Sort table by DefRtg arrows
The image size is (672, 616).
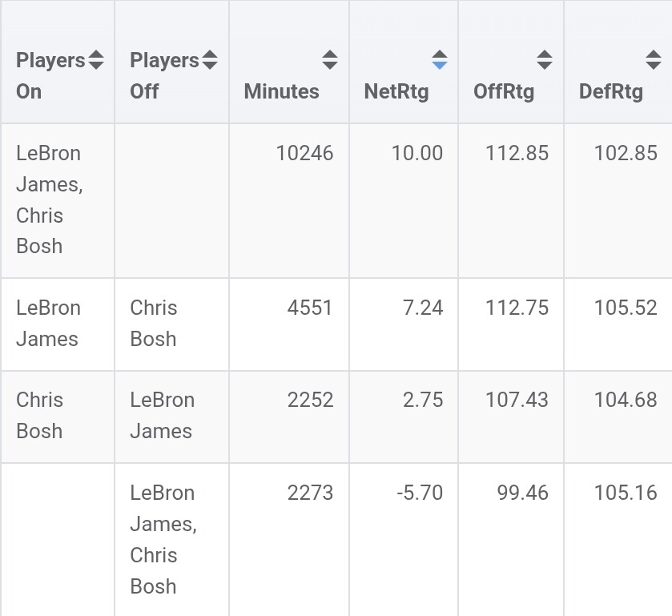[654, 59]
